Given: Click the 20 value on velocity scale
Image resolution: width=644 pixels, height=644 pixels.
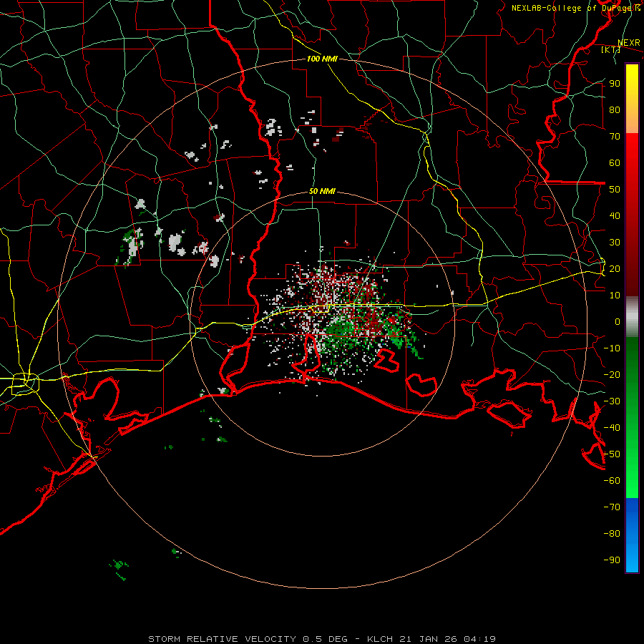Looking at the screenshot, I should [x=615, y=269].
